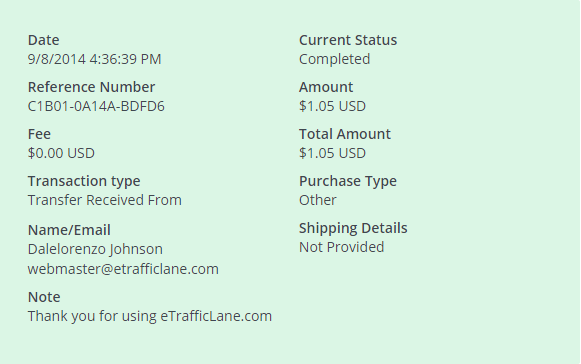Image resolution: width=581 pixels, height=364 pixels.
Task: Click the Reference Number label
Action: (x=91, y=87)
